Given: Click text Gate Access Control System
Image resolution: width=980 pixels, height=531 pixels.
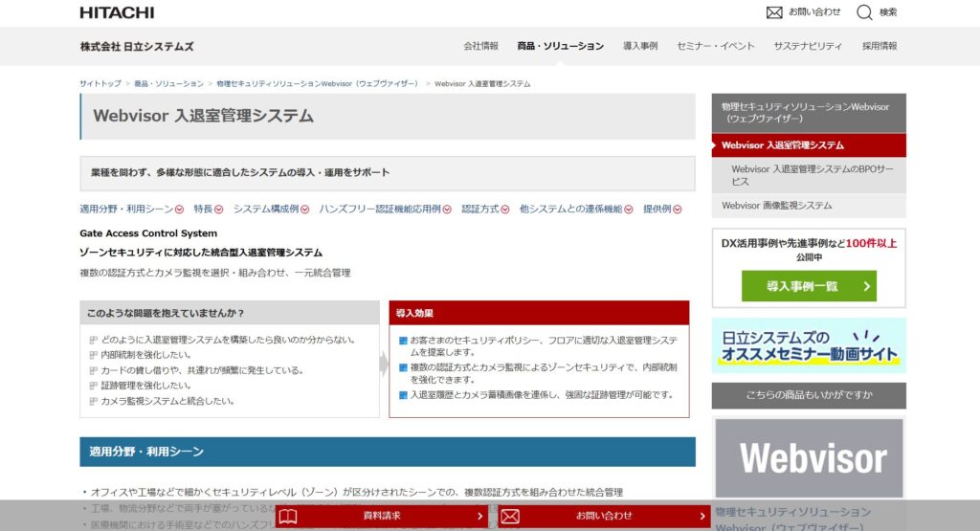Looking at the screenshot, I should [148, 233].
